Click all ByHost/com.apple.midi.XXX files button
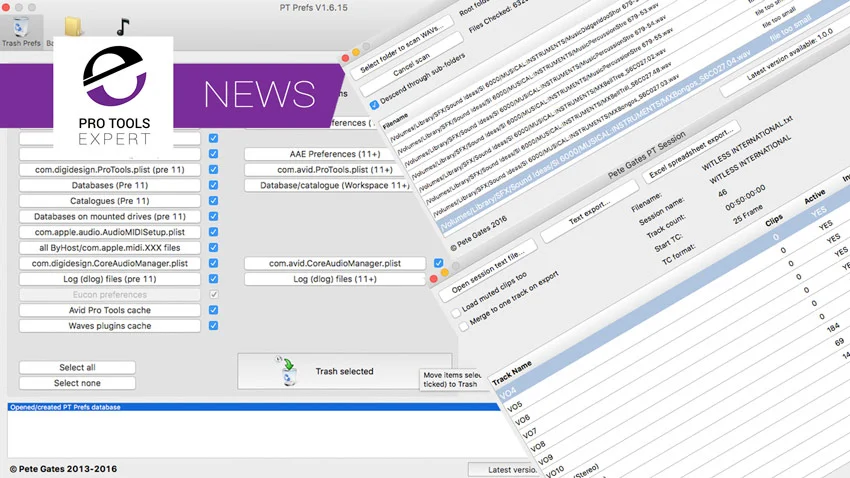This screenshot has width=850, height=478. tap(110, 248)
